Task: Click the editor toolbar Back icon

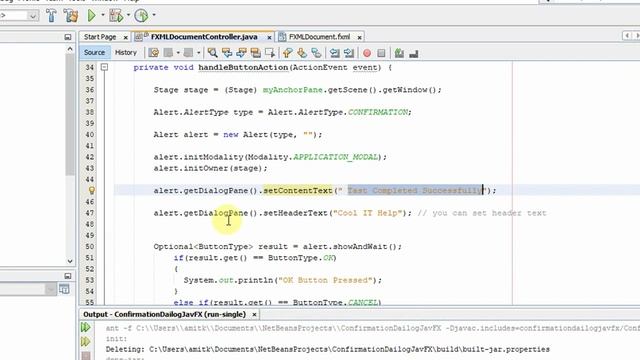Action: pyautogui.click(x=168, y=53)
